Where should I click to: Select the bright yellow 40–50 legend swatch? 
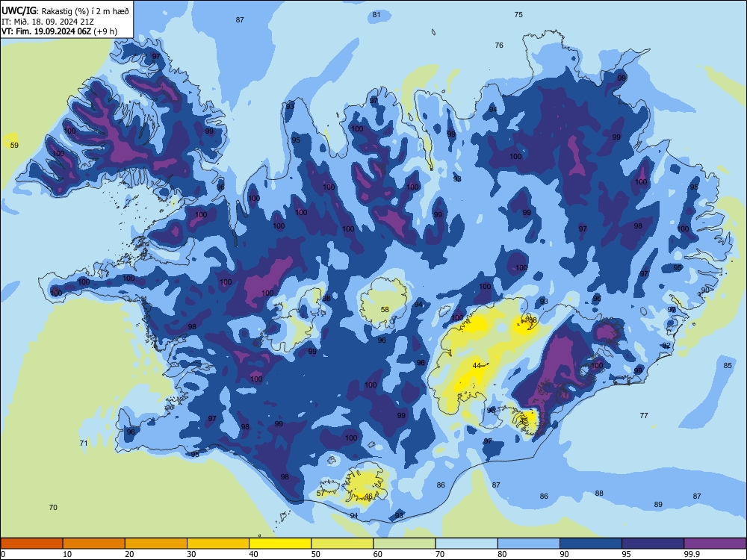pos(280,544)
